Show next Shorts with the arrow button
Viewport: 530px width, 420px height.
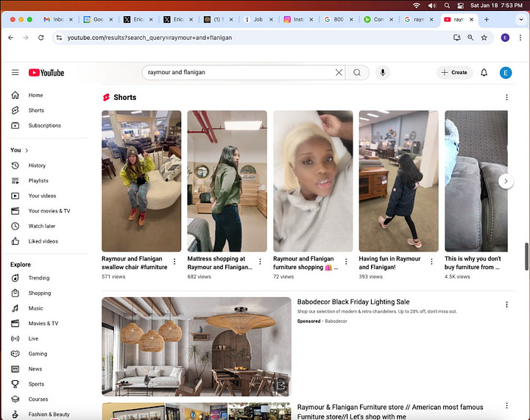coord(506,181)
